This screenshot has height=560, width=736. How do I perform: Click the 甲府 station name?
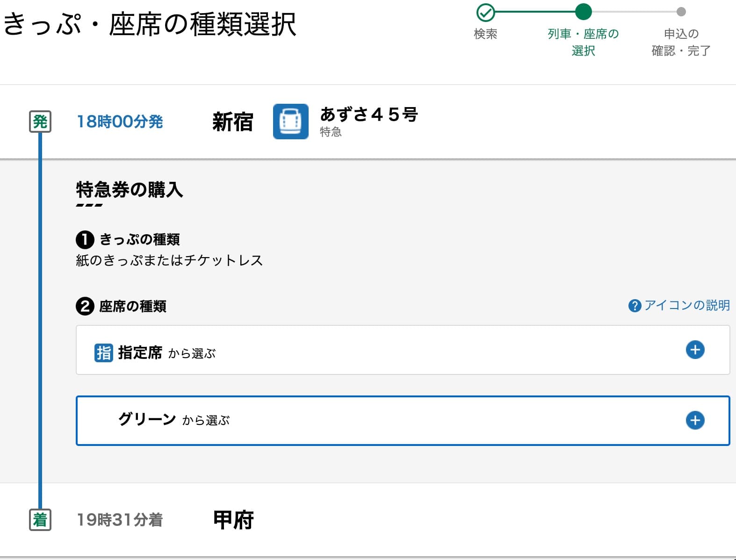tap(233, 520)
